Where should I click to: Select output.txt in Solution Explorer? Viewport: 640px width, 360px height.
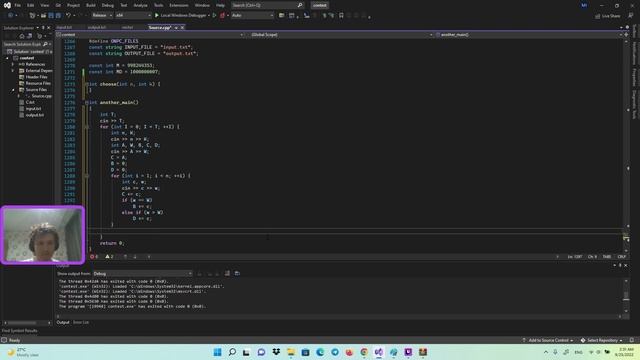(35, 115)
